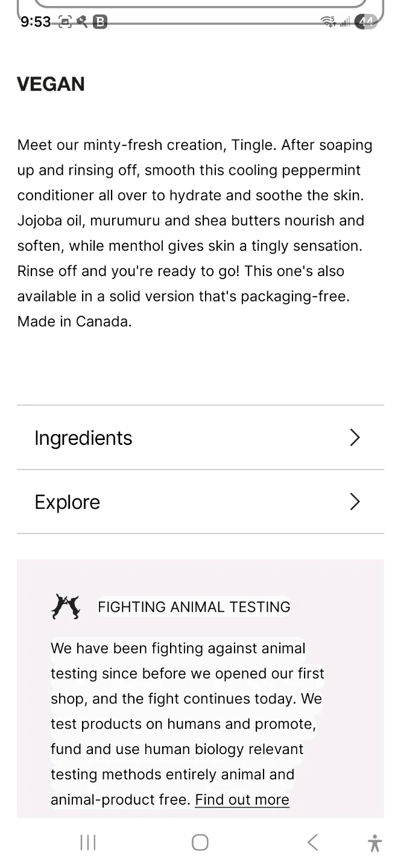Tap the screen capture status icon

(65, 22)
